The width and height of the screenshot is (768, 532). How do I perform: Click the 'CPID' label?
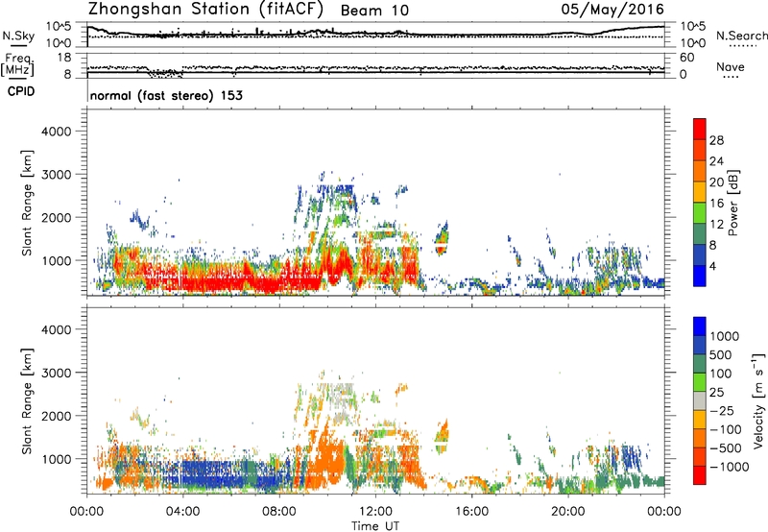(x=21, y=91)
